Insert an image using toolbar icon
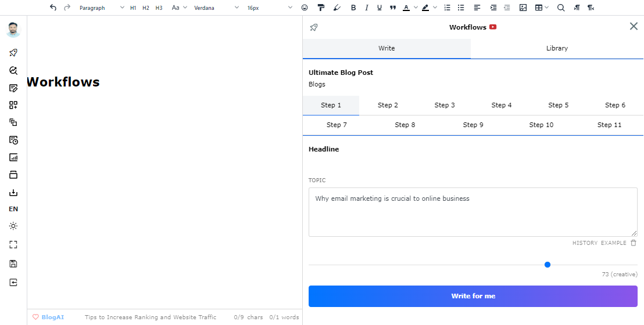 [523, 8]
